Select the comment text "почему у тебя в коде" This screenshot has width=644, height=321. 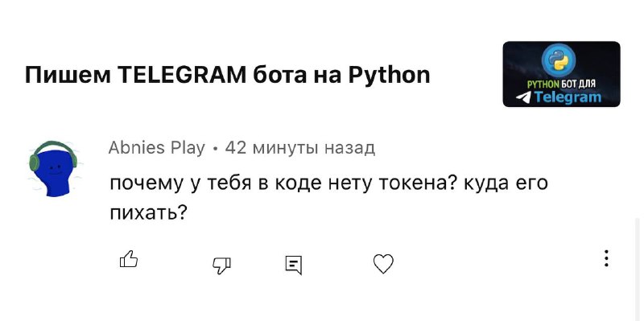[x=216, y=183]
